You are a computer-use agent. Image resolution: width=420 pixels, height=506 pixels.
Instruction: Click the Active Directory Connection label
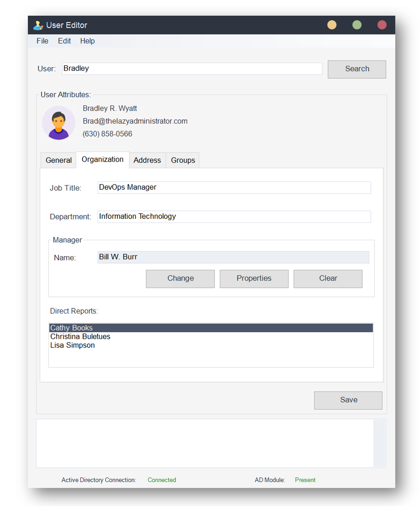(99, 480)
